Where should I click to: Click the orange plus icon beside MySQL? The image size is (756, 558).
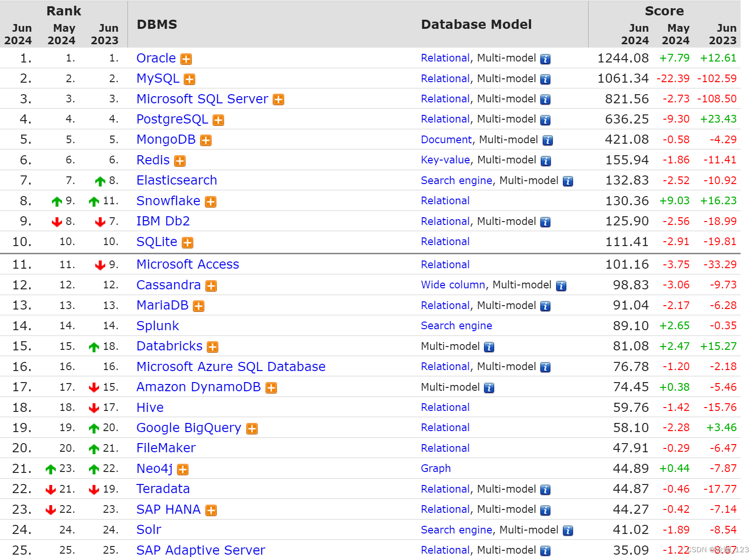[189, 79]
